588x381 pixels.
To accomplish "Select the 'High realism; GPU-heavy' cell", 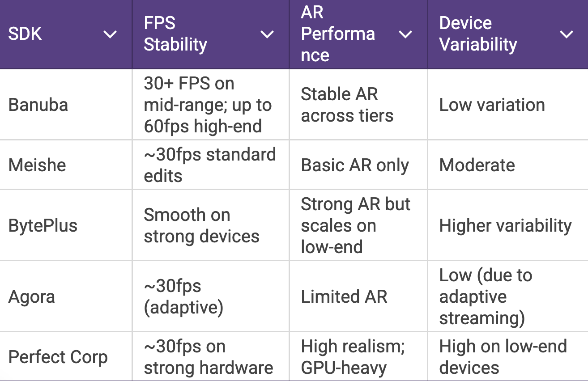I will pos(353,357).
